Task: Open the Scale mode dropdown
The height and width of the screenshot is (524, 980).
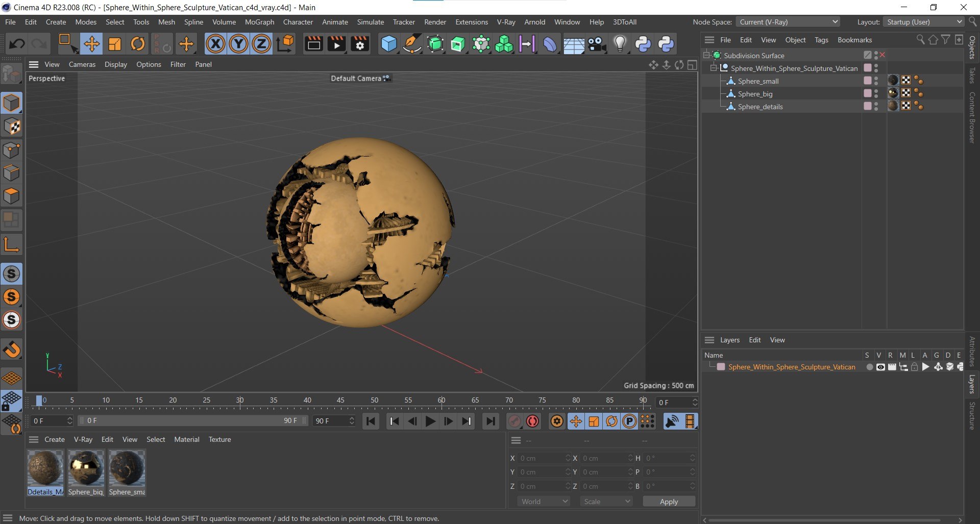Action: 606,502
